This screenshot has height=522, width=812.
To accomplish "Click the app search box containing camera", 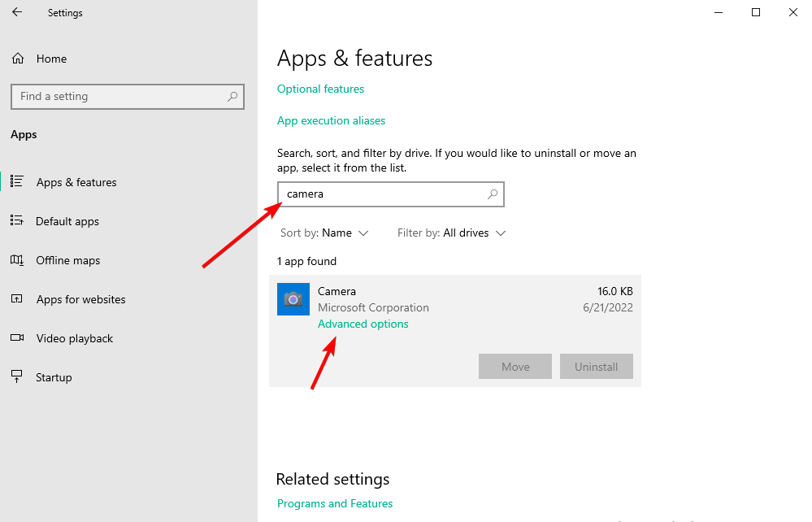I will point(390,194).
